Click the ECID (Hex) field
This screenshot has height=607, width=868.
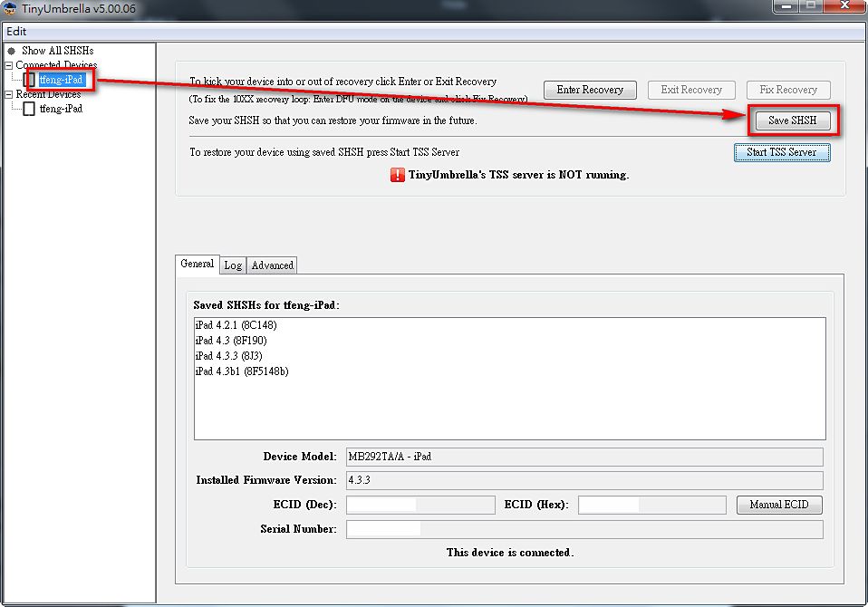click(x=652, y=505)
